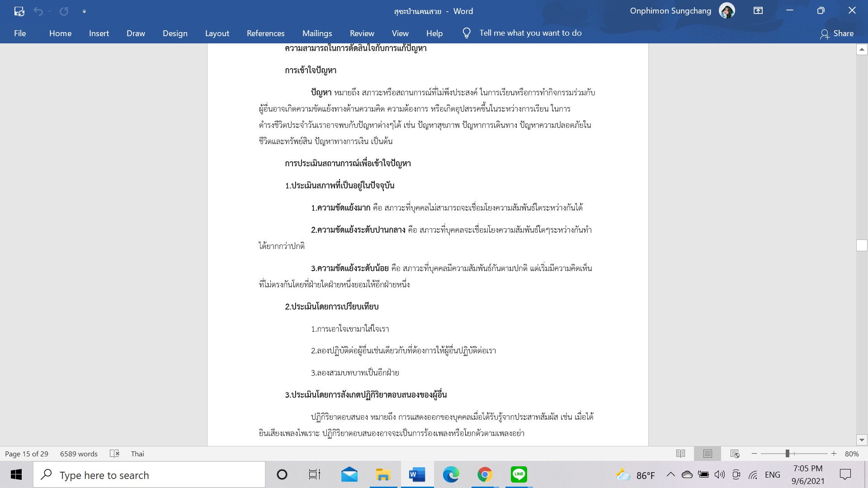Switch to Read Mode view icon
Image resolution: width=868 pixels, height=488 pixels.
pos(680,454)
